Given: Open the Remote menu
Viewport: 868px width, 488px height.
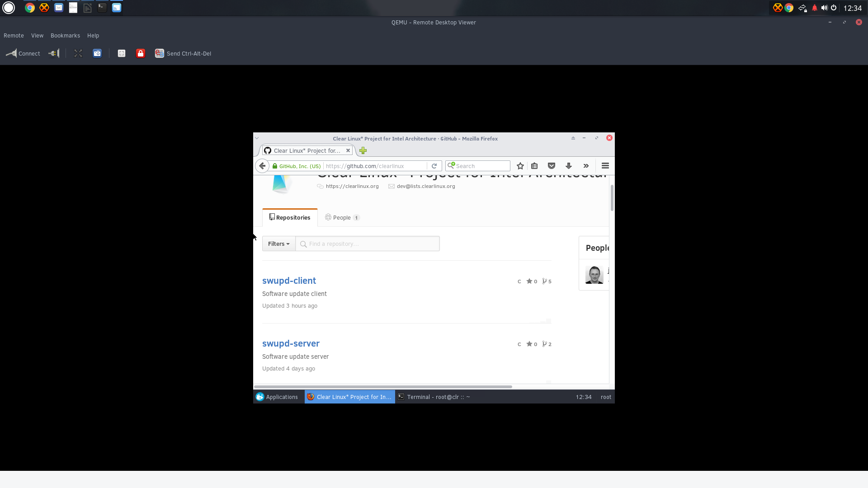Looking at the screenshot, I should pos(14,36).
